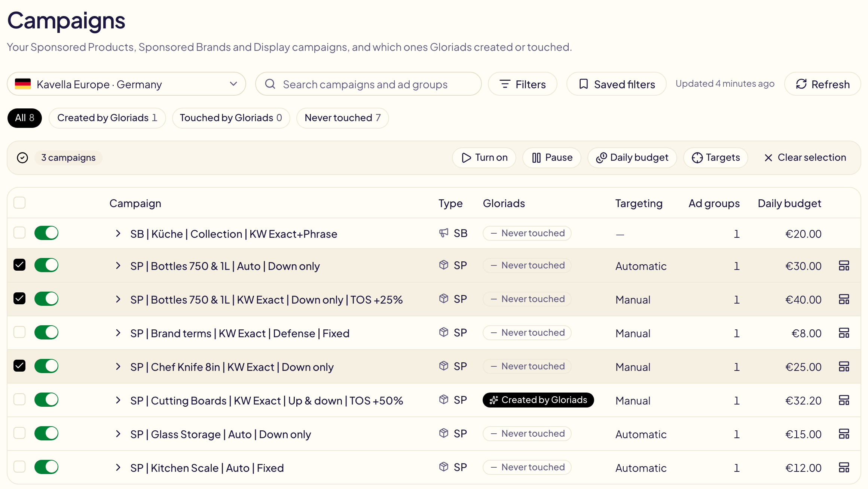Open ad groups icon for Bottles KW Exact TOS +25% row
The width and height of the screenshot is (868, 489).
pos(844,299)
